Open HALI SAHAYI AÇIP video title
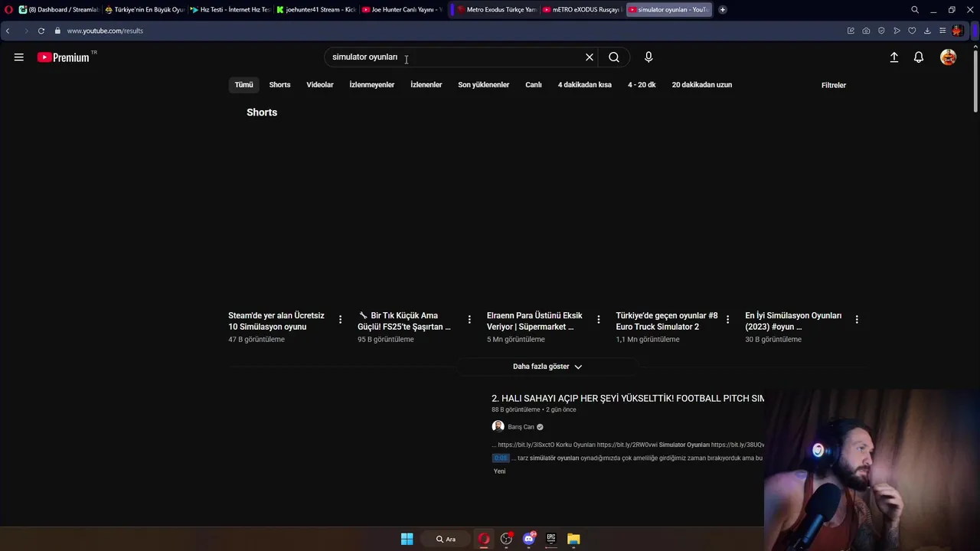Viewport: 980px width, 551px height. tap(628, 398)
